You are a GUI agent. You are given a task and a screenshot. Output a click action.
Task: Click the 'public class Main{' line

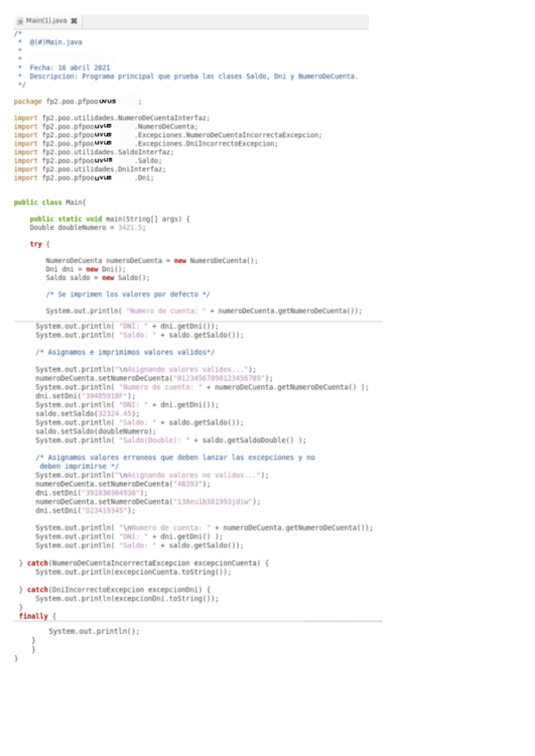click(x=50, y=202)
